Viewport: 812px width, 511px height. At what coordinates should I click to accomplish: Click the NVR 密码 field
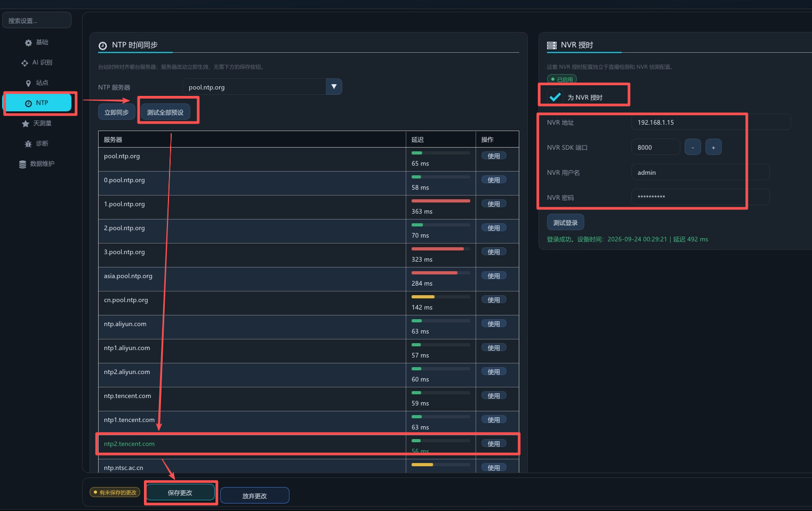tap(700, 197)
